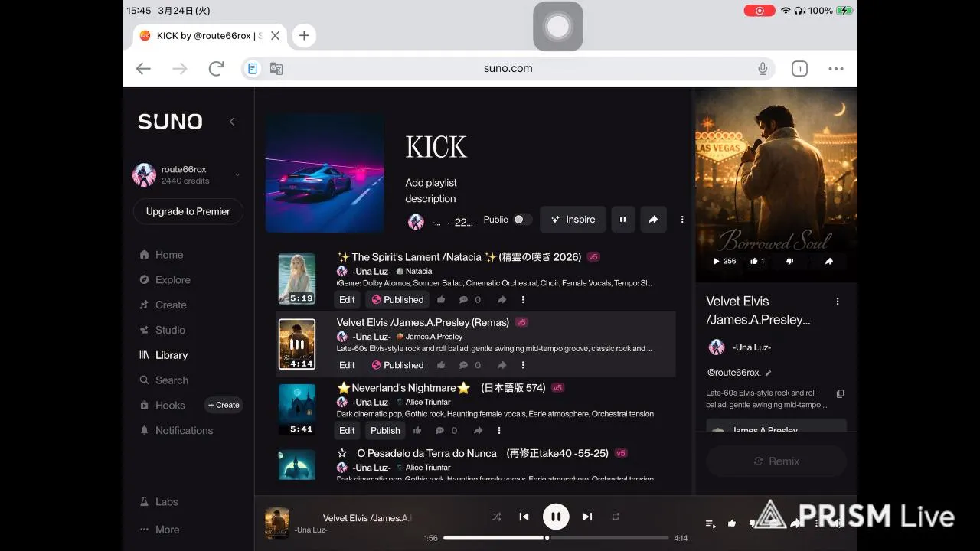
Task: Toggle shuffle in the player bar
Action: 496,517
